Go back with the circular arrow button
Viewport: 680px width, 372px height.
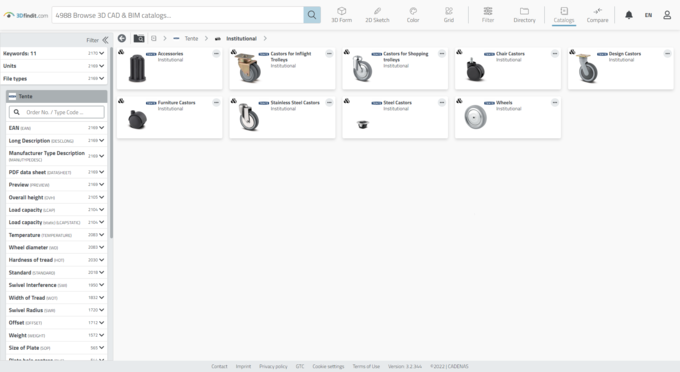point(122,39)
